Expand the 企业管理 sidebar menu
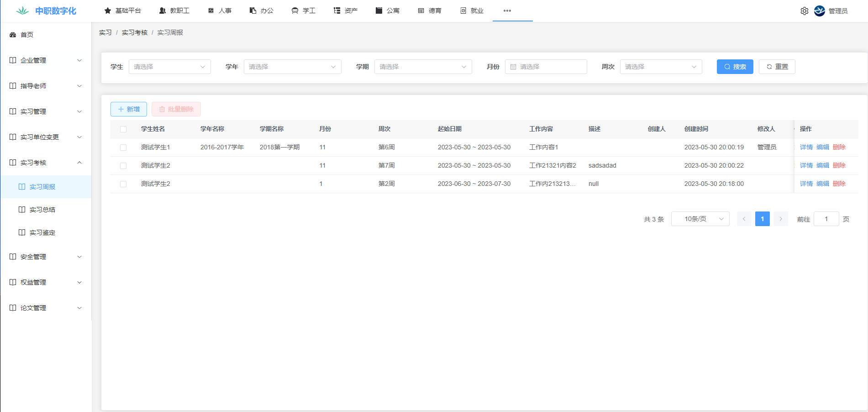 [x=46, y=60]
